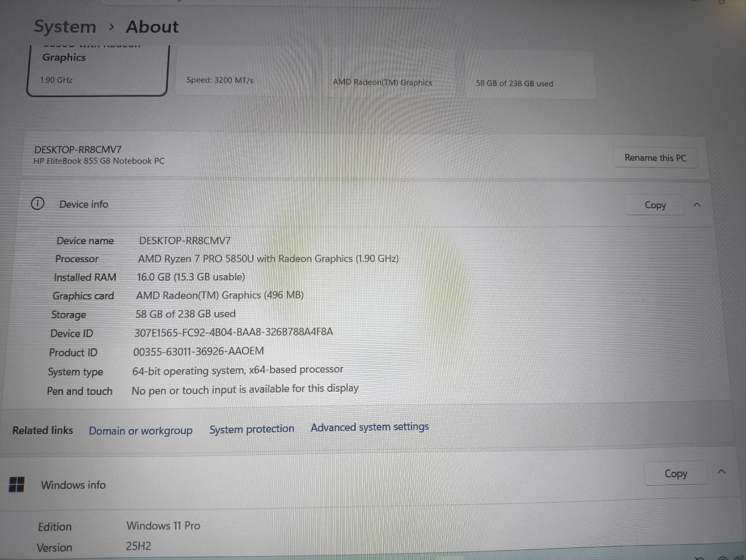This screenshot has height=560, width=746.
Task: Click the Storage label
Action: point(69,315)
